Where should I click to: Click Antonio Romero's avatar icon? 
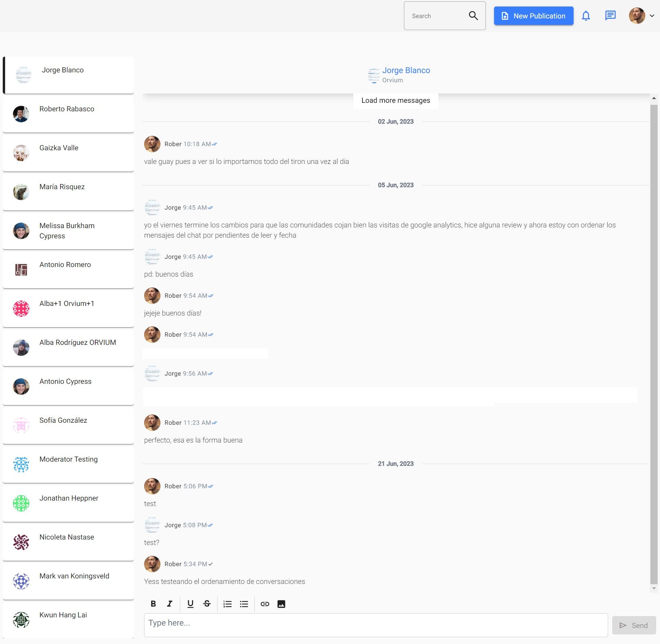(21, 270)
